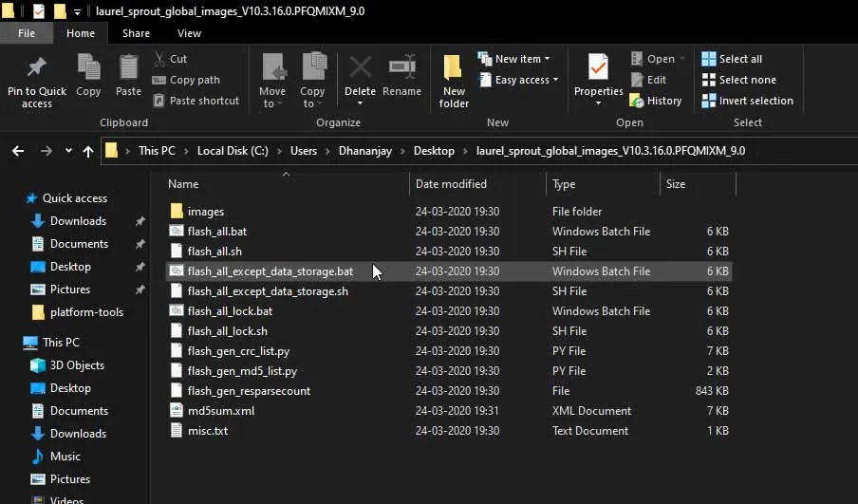Open the File menu tab
Viewport: 858px width, 504px height.
tap(27, 33)
